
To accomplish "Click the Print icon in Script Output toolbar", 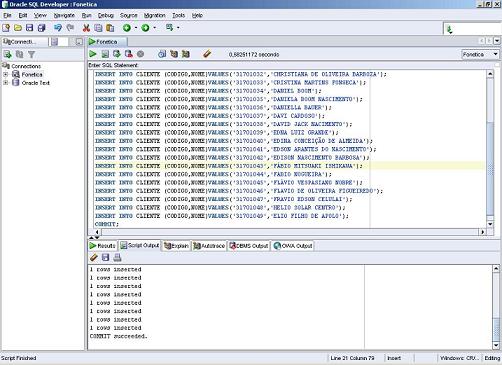I will point(117,257).
